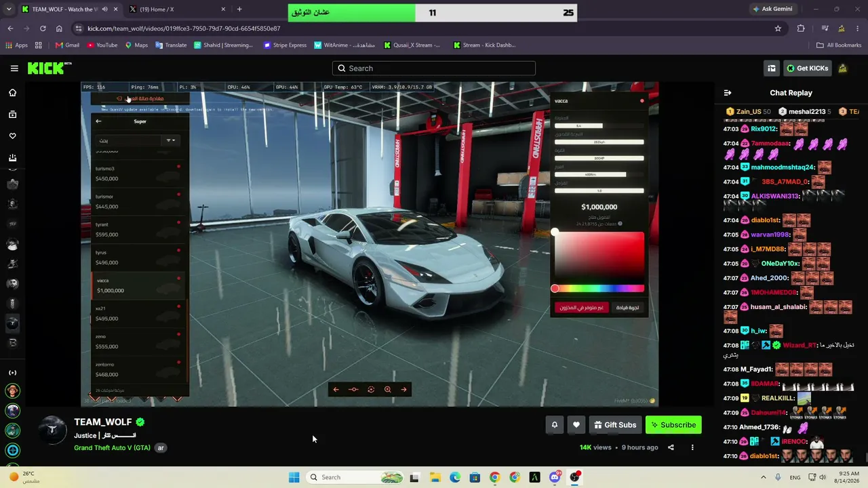Image resolution: width=868 pixels, height=488 pixels.
Task: Select the zeno $555,000 car entry
Action: (x=138, y=342)
